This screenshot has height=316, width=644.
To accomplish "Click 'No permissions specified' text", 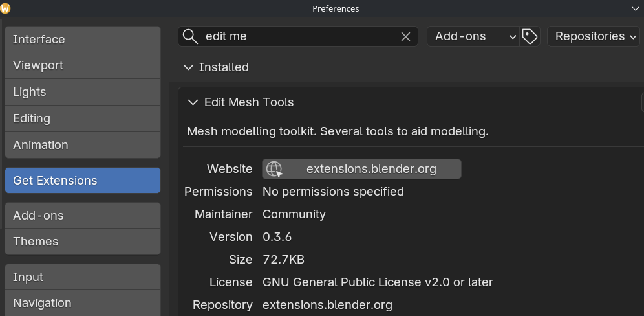I will click(x=333, y=192).
